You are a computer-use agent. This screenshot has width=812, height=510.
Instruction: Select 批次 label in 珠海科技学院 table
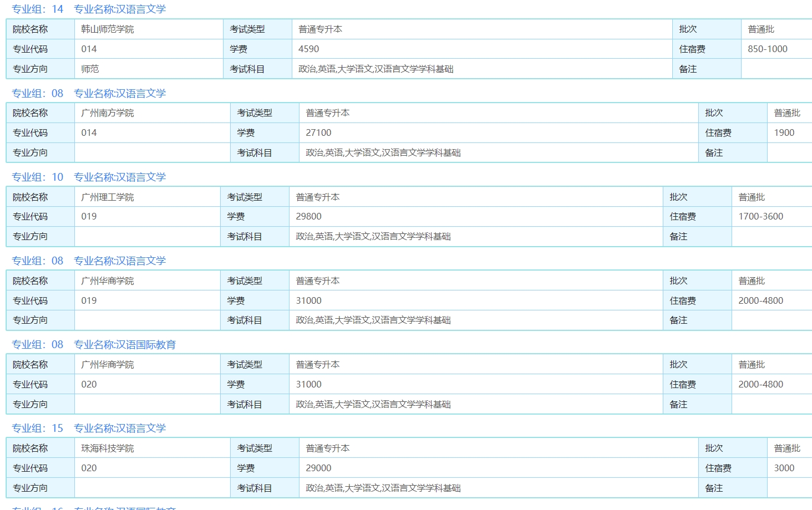(x=714, y=448)
